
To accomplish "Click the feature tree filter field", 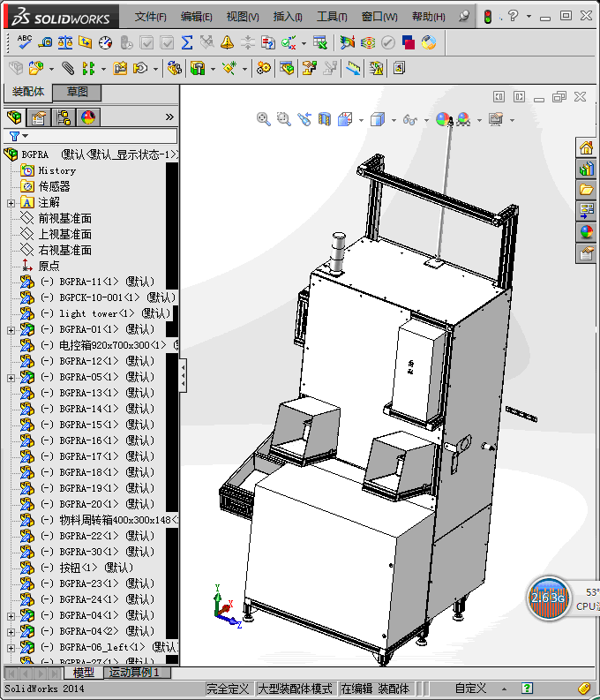I will coord(91,136).
